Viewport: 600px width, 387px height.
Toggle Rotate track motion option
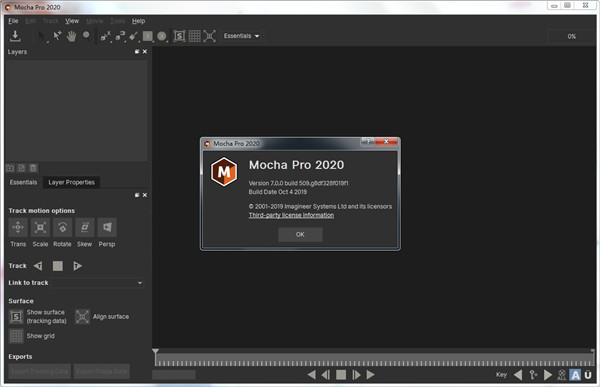(x=62, y=227)
